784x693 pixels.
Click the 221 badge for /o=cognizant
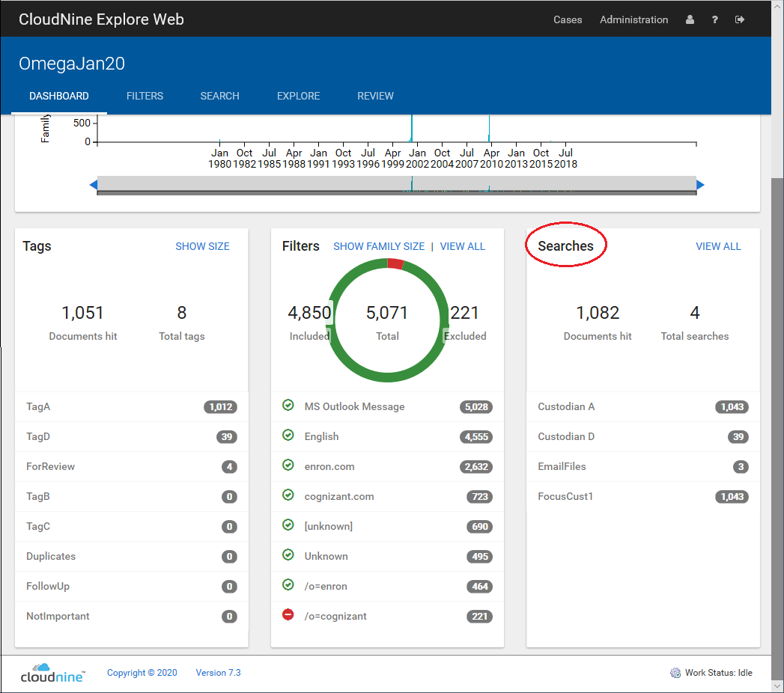(479, 617)
